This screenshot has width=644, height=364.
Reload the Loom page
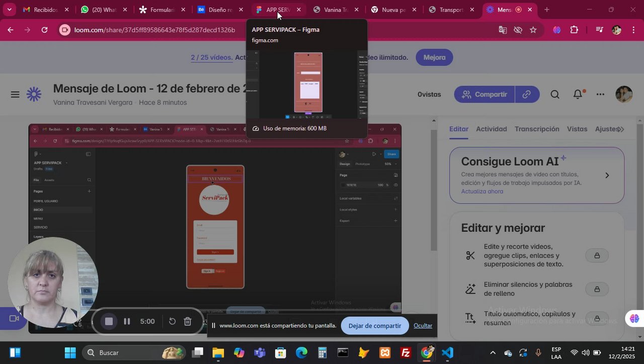pyautogui.click(x=44, y=30)
